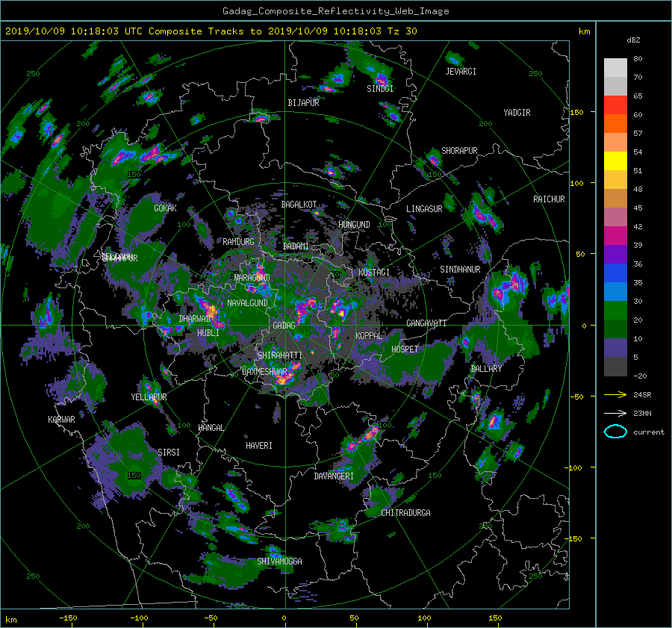Click the HAVERI city label
This screenshot has width=672, height=628.
click(x=259, y=446)
